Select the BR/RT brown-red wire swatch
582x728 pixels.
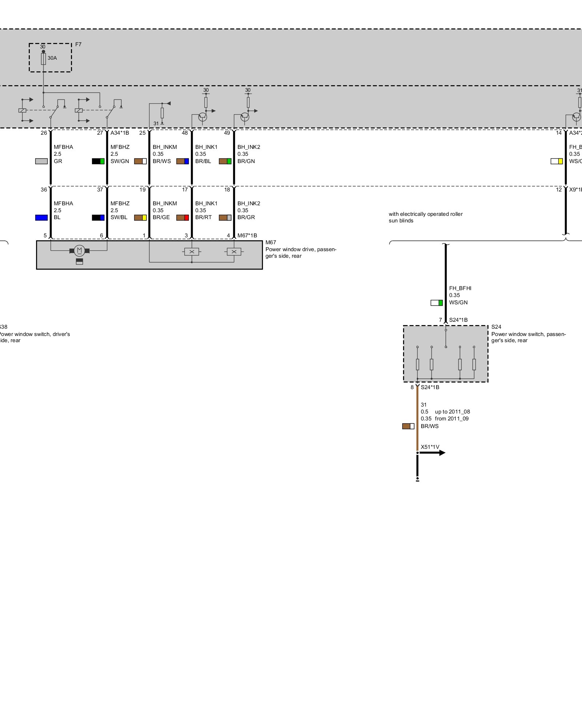[x=183, y=218]
